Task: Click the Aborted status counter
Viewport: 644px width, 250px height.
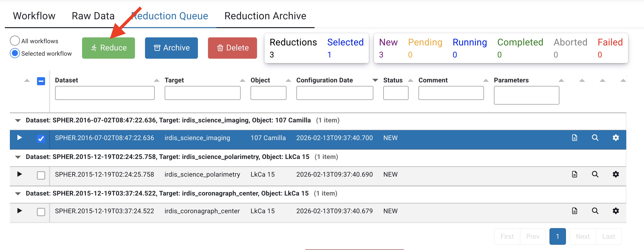Action: tap(570, 48)
